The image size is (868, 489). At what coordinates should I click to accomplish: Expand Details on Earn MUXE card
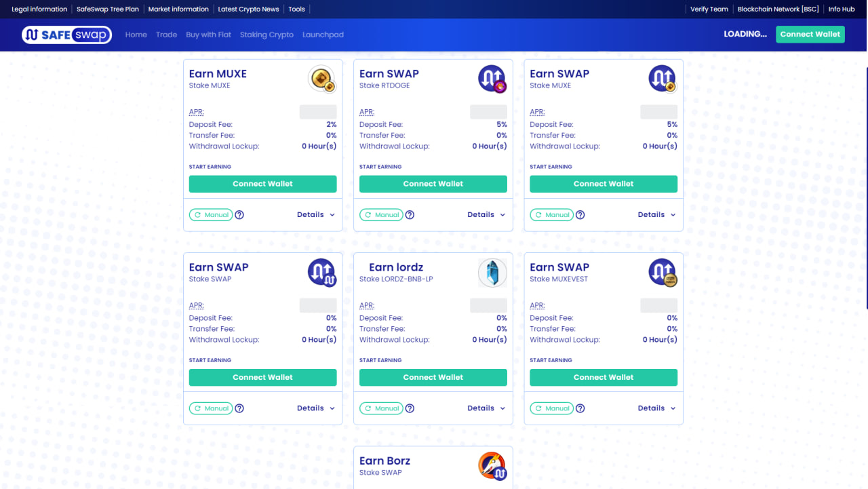316,215
